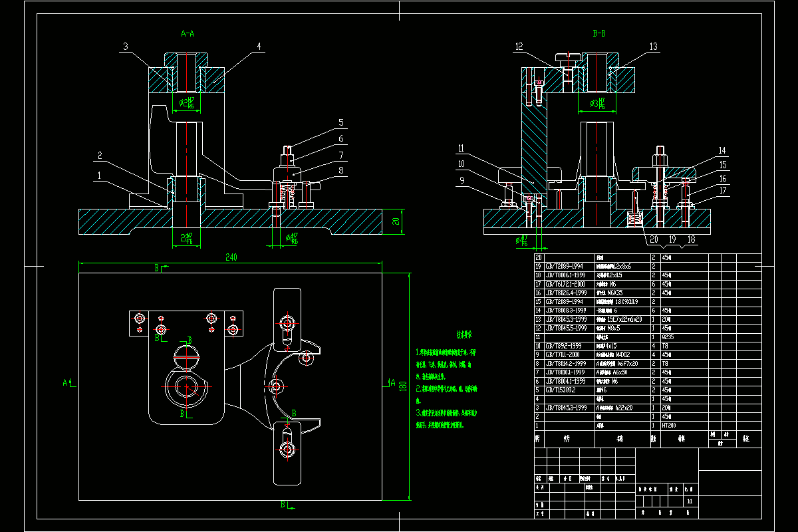The image size is (798, 532).
Task: Select JB/T8006.1-1999 in parts list
Action: pyautogui.click(x=566, y=275)
